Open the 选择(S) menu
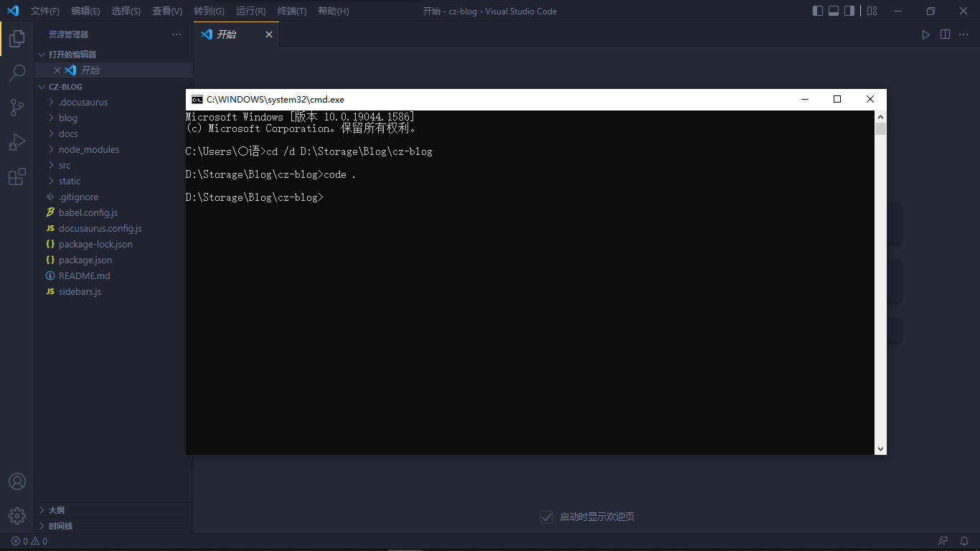This screenshot has width=980, height=551. [x=126, y=11]
